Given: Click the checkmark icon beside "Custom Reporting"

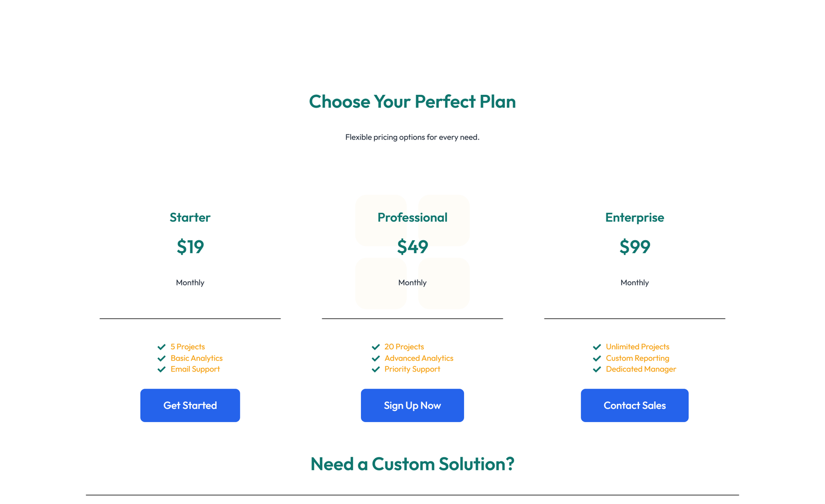Looking at the screenshot, I should 597,358.
